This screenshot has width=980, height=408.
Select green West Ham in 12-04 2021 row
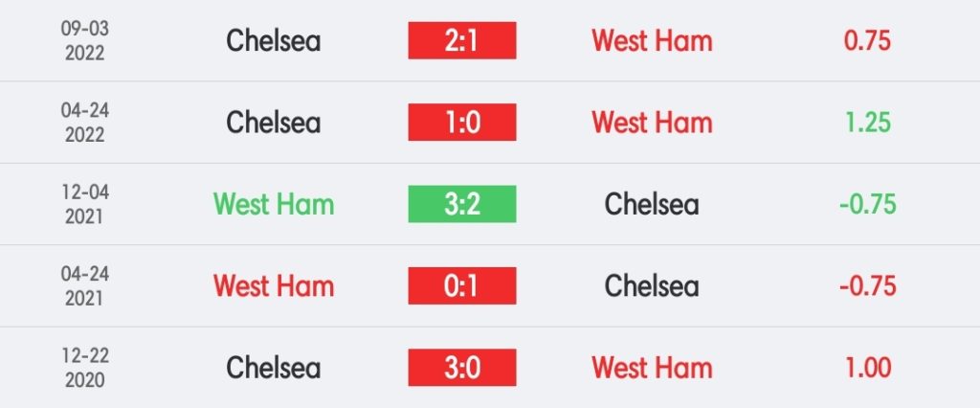(274, 205)
